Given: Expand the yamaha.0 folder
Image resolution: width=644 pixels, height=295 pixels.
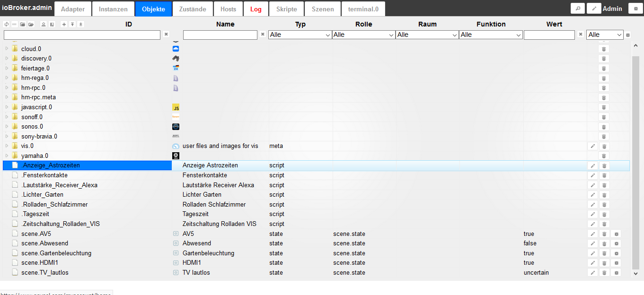Looking at the screenshot, I should 7,156.
